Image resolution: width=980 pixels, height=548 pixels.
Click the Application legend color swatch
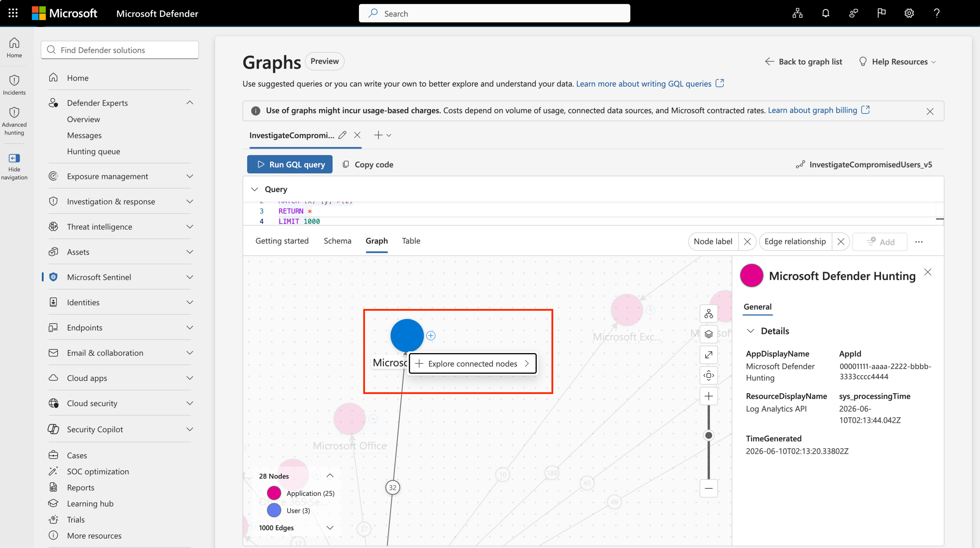[274, 493]
